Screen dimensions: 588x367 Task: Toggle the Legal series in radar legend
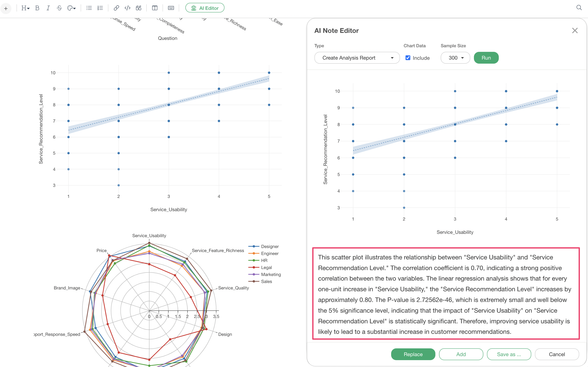tap(266, 267)
